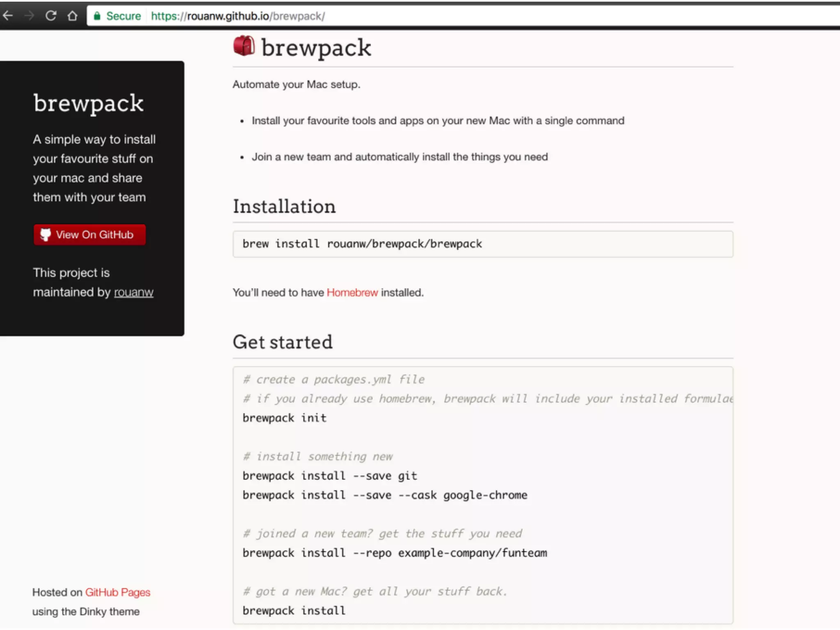
Task: Click the red backpack logo icon
Action: [244, 46]
